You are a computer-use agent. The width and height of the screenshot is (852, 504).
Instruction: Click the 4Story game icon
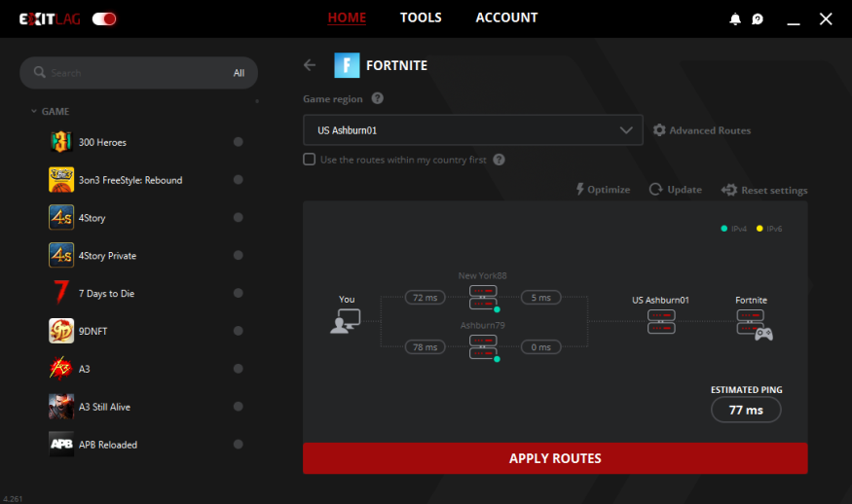click(x=61, y=217)
